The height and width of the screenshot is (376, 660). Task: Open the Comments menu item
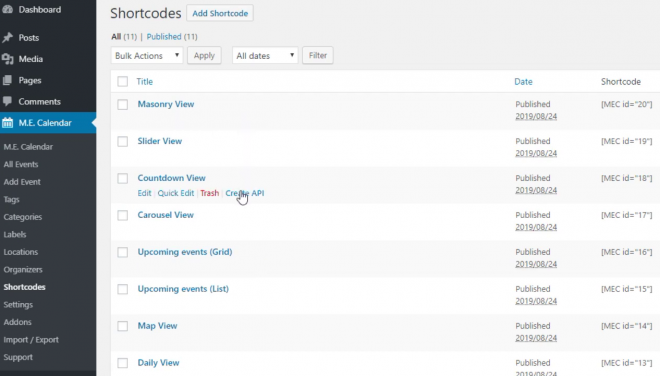(x=40, y=101)
